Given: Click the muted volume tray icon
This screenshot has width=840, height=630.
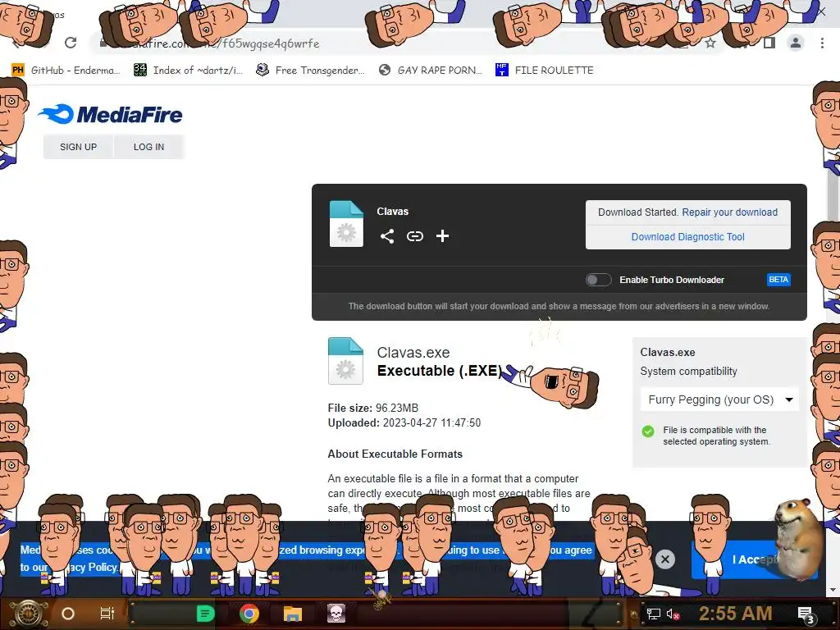Looking at the screenshot, I should pyautogui.click(x=673, y=614).
